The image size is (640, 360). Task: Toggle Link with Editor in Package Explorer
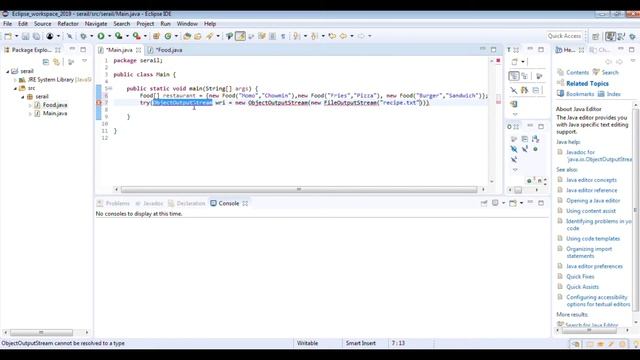pyautogui.click(x=57, y=62)
